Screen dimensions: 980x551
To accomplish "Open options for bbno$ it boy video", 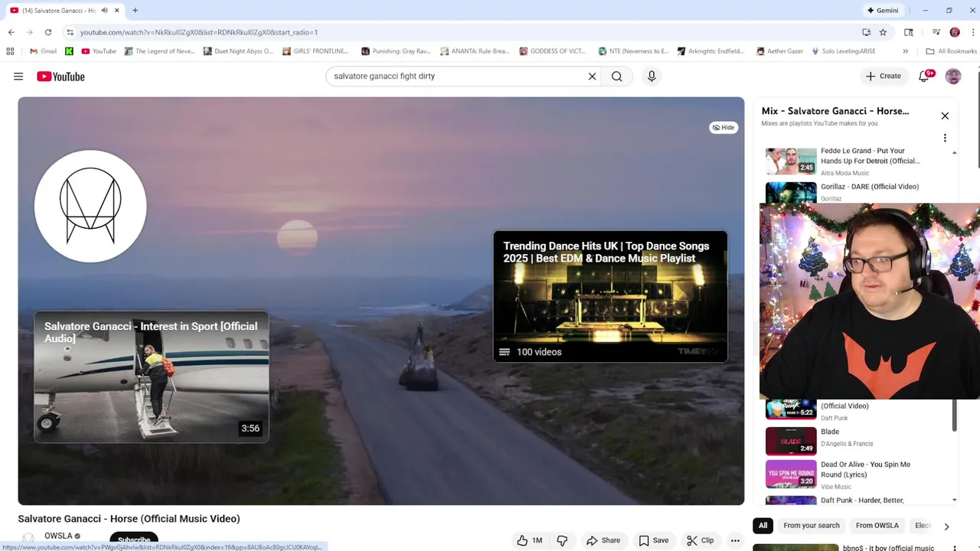I will coord(955,548).
